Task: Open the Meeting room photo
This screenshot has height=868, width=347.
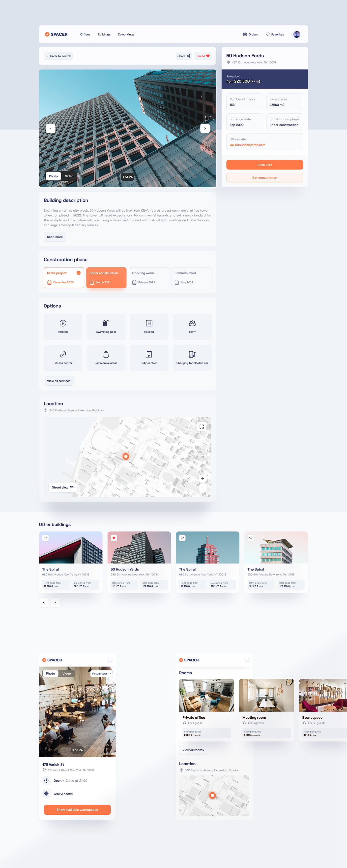Action: tap(266, 695)
